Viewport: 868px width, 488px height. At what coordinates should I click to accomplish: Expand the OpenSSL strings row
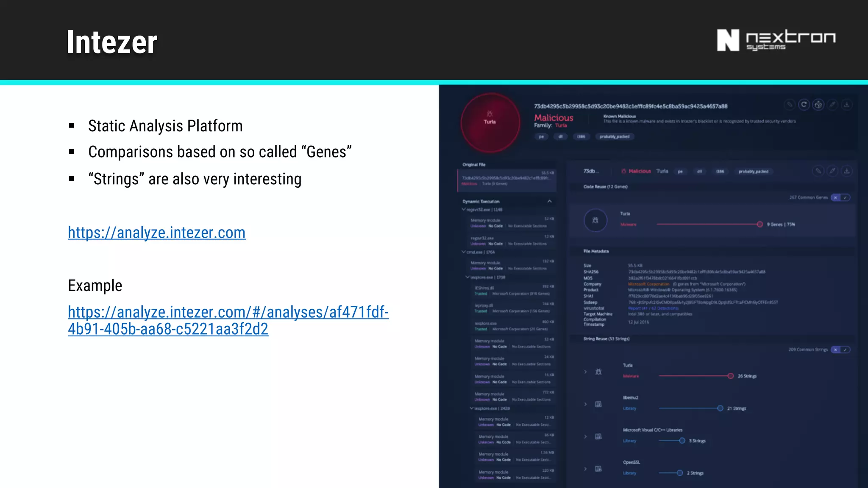tap(585, 469)
